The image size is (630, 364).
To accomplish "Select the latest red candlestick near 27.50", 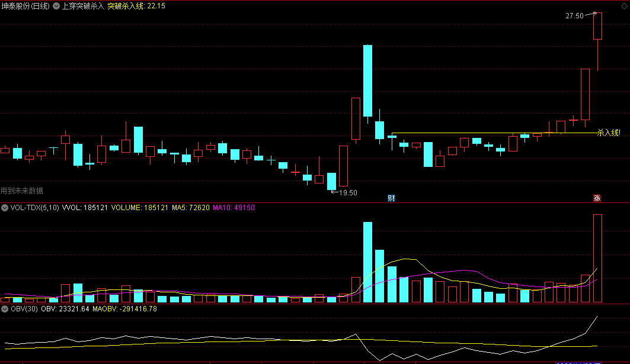I will [x=597, y=26].
